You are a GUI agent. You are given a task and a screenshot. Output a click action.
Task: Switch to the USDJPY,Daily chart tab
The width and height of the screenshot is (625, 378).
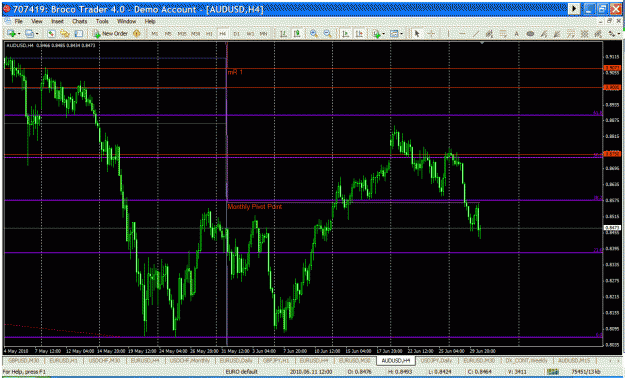(x=436, y=360)
